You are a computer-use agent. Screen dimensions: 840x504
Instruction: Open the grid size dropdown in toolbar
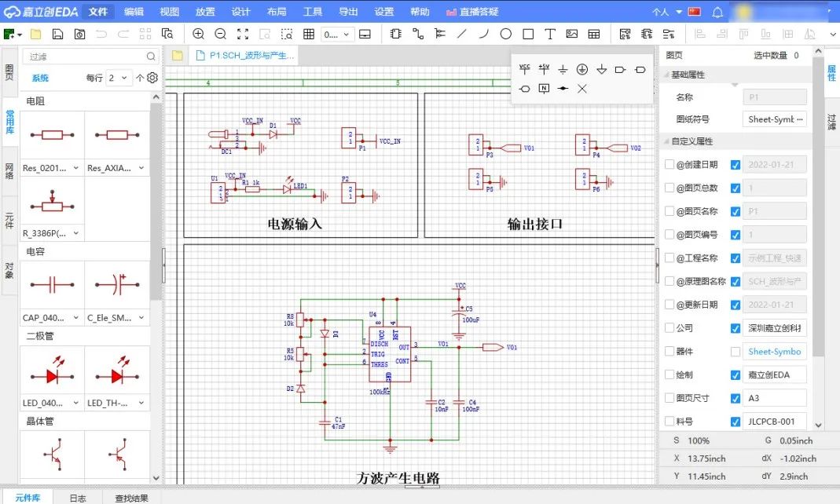(x=336, y=34)
